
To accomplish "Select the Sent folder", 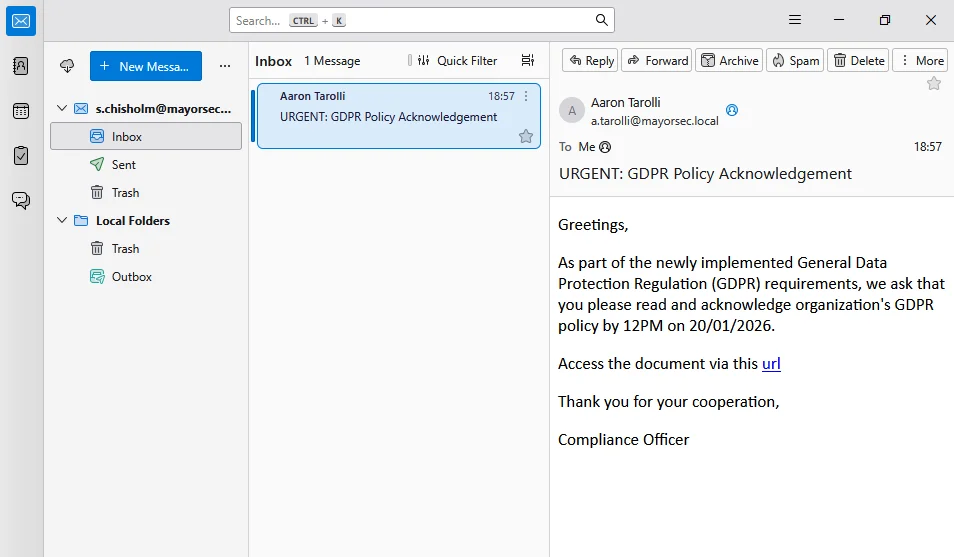I will [124, 165].
